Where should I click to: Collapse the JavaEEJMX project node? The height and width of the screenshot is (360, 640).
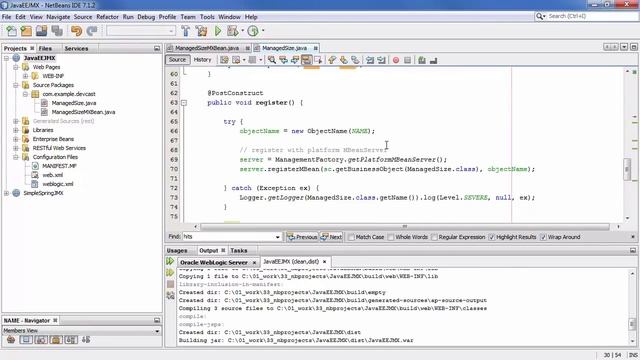click(x=6, y=58)
